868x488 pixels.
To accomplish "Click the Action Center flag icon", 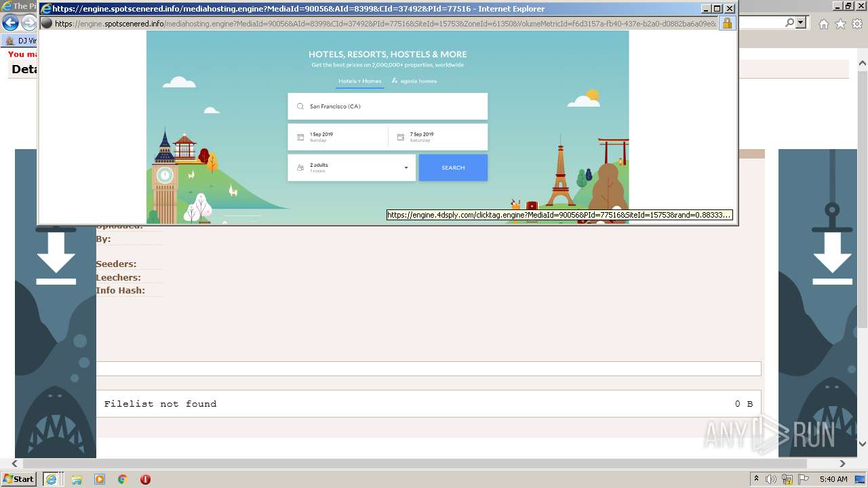I will [803, 479].
